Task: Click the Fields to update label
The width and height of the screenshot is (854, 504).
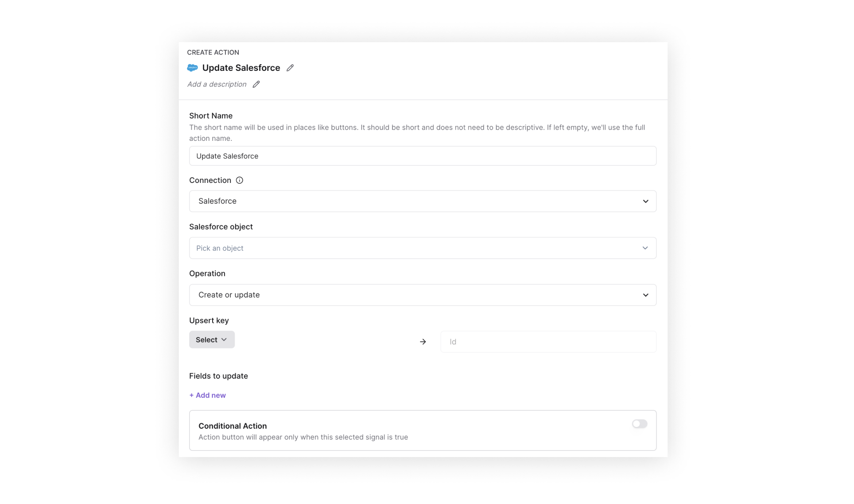Action: click(x=218, y=376)
